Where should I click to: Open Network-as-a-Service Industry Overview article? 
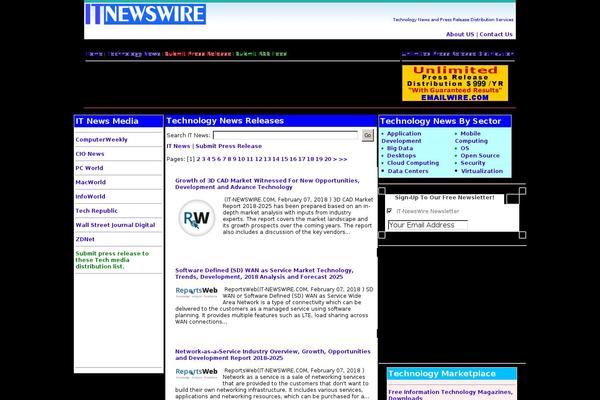point(272,355)
